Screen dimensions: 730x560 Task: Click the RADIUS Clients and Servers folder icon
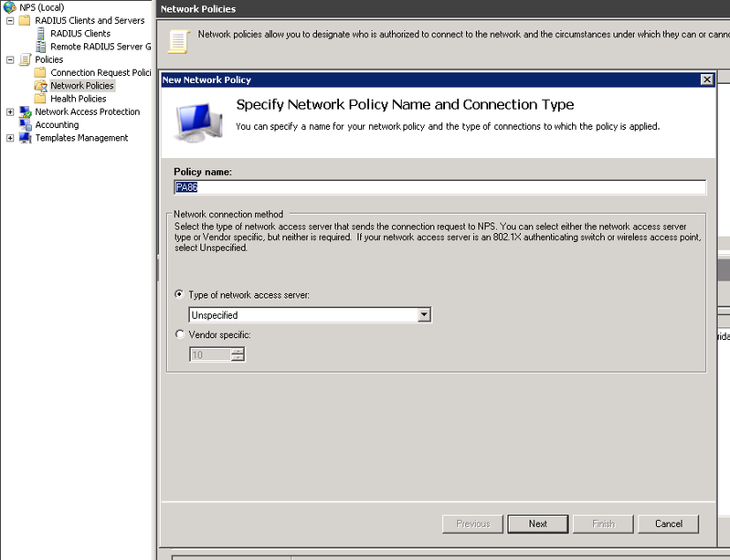coord(25,20)
